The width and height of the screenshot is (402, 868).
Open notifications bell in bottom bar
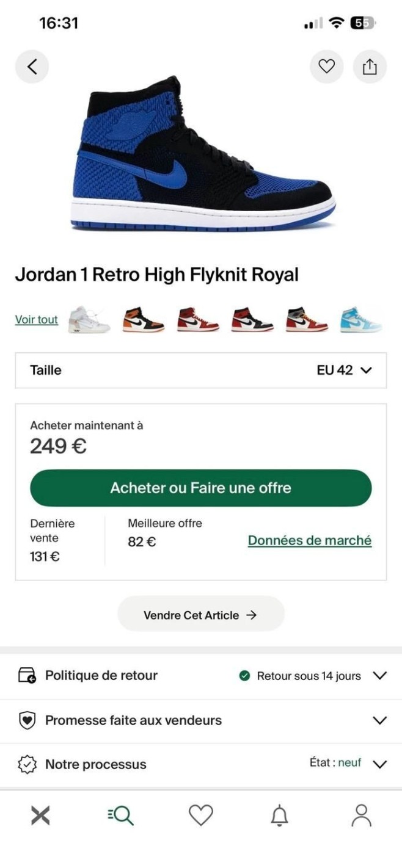tap(280, 815)
